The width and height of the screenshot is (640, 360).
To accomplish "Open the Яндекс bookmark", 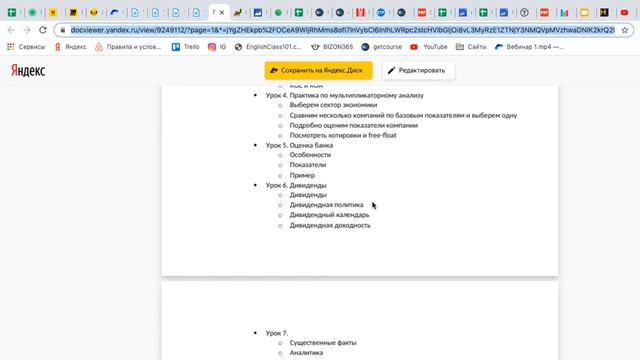I will pyautogui.click(x=71, y=47).
